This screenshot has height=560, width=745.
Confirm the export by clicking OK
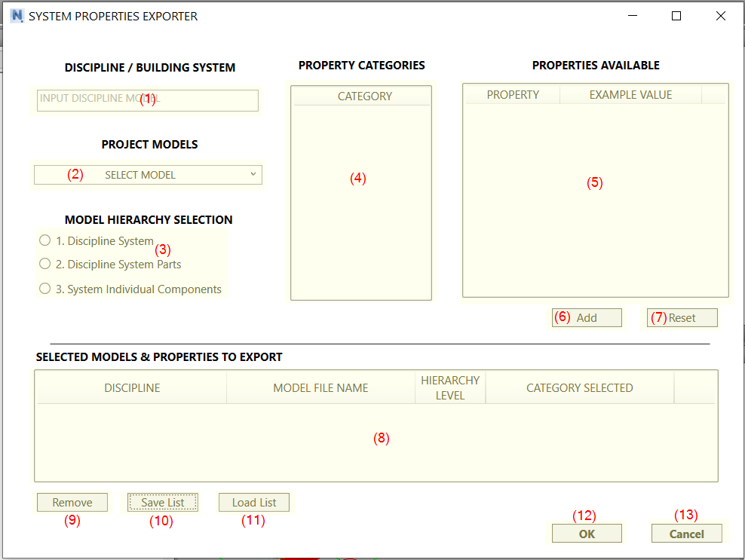pyautogui.click(x=587, y=533)
